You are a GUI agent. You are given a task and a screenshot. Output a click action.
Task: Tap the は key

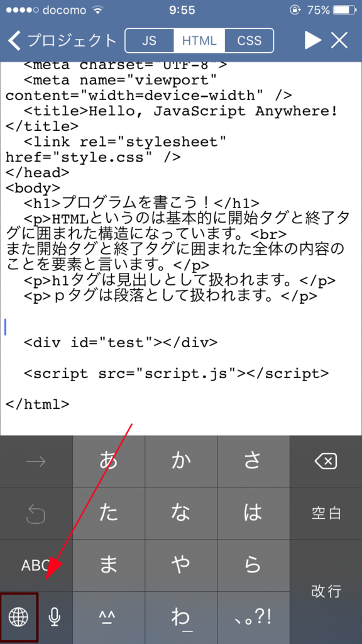click(253, 514)
